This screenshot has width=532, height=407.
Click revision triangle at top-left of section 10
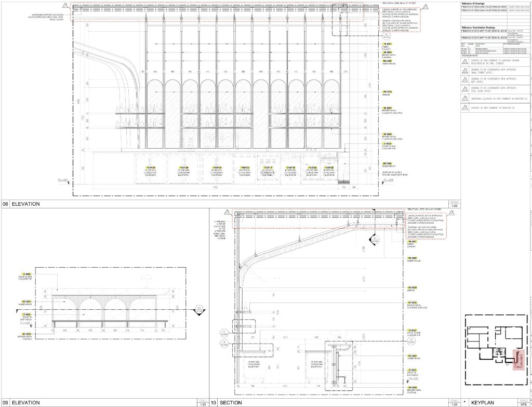point(227,213)
